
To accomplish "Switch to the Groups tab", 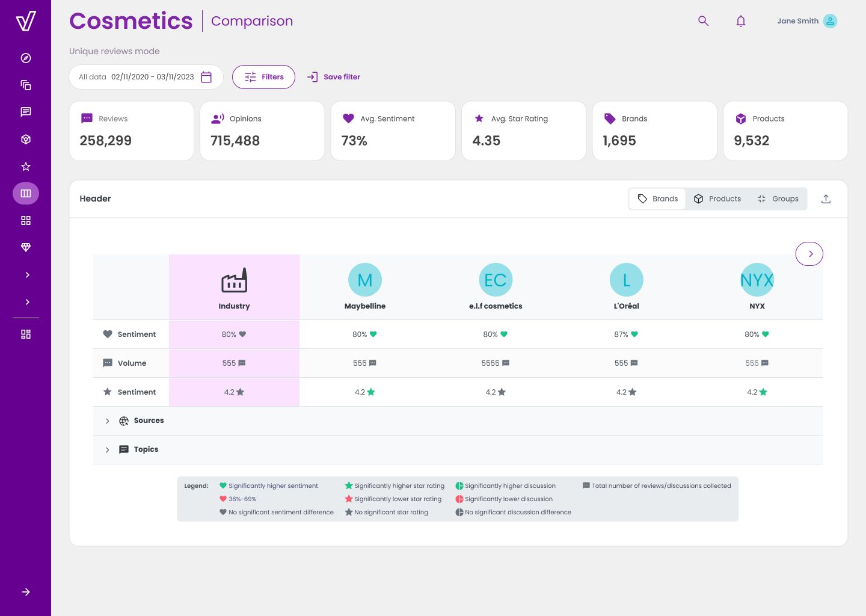I will click(778, 199).
